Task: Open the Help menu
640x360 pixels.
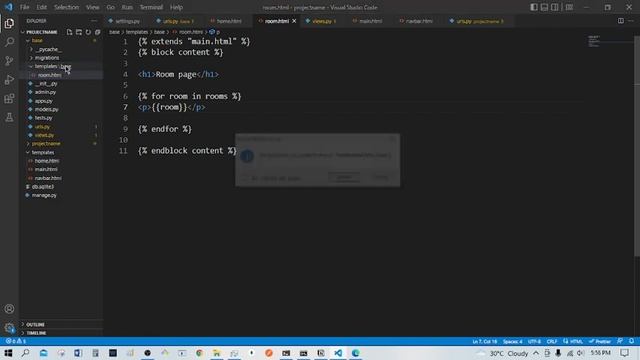Action: [x=176, y=7]
